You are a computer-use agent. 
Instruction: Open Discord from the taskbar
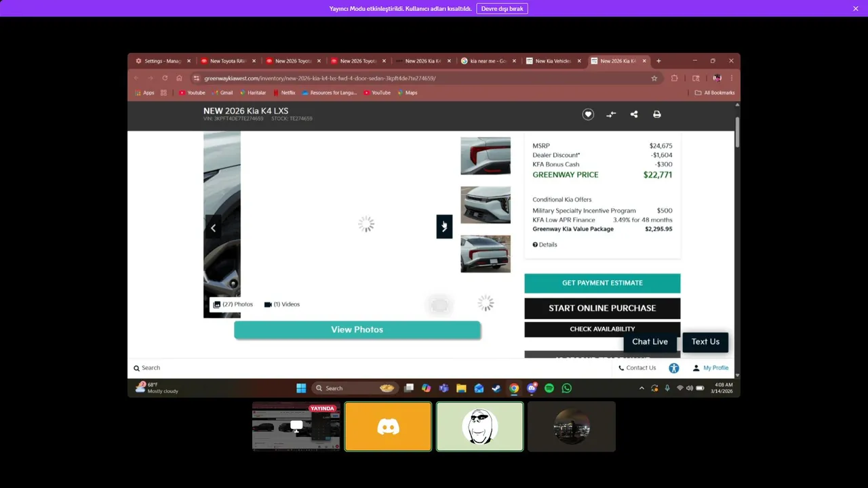532,388
